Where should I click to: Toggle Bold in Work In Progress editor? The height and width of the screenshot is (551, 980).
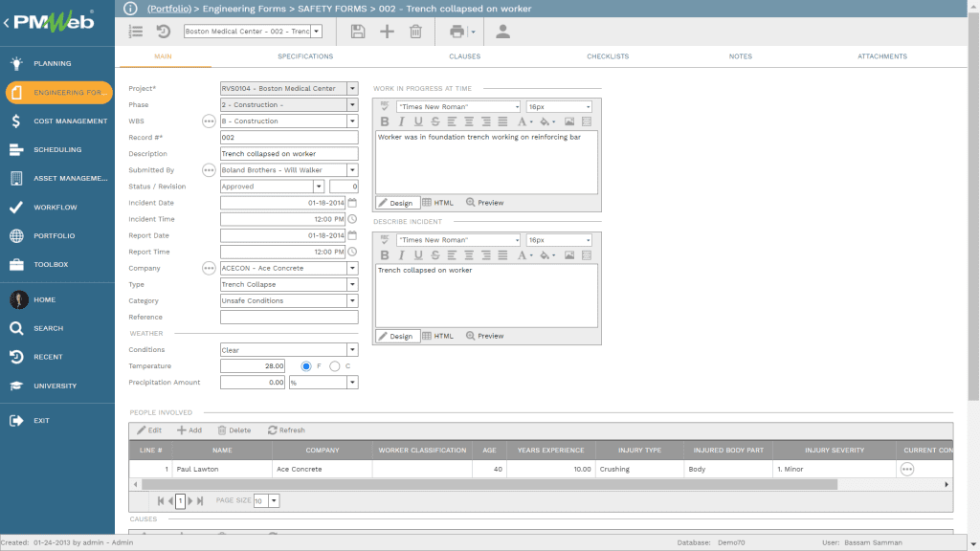click(x=385, y=121)
